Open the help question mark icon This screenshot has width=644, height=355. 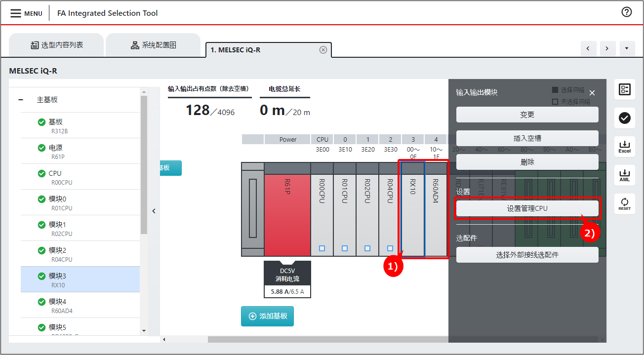[627, 12]
